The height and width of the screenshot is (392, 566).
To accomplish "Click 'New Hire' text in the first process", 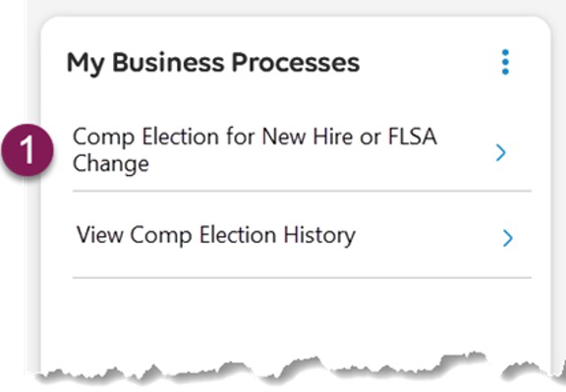I will (308, 137).
